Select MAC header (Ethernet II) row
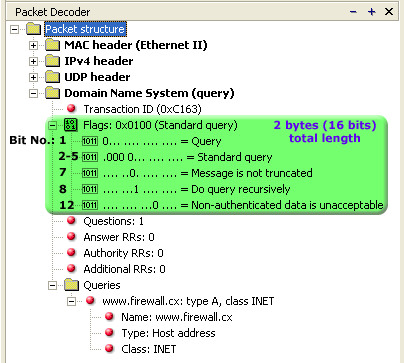The image size is (404, 363). pyautogui.click(x=136, y=45)
